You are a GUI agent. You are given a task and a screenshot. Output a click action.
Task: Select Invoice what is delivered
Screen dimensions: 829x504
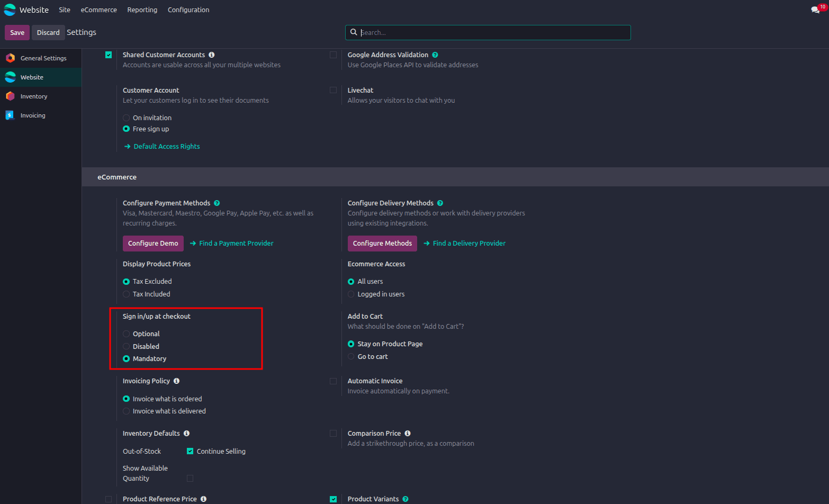coord(126,411)
